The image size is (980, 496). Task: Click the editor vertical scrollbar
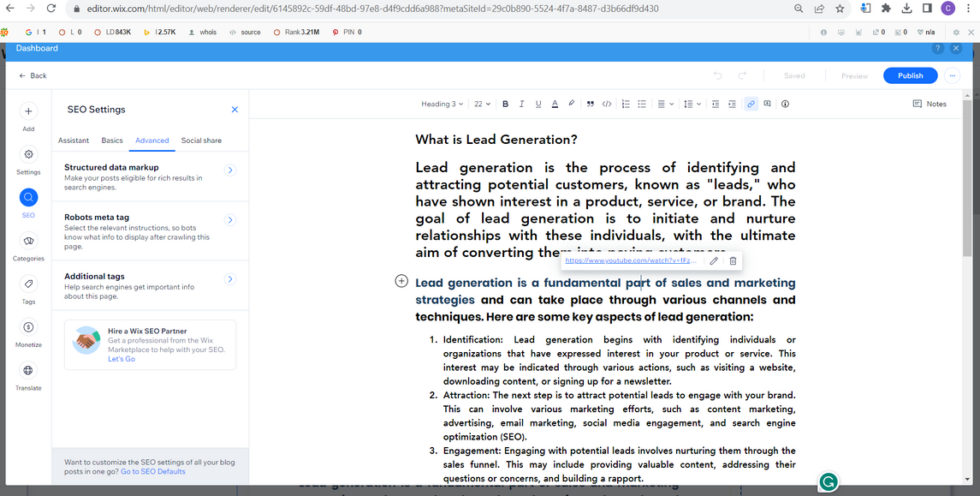tap(968, 177)
